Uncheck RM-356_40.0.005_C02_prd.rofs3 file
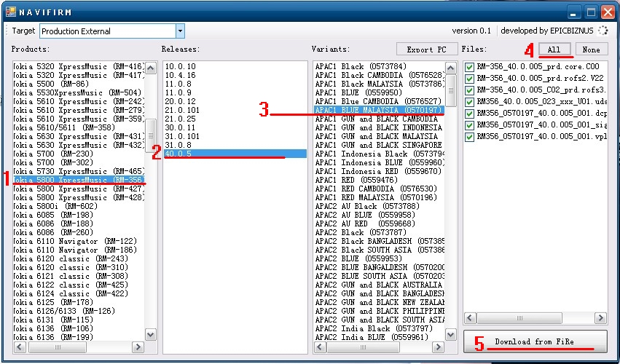 coord(469,90)
